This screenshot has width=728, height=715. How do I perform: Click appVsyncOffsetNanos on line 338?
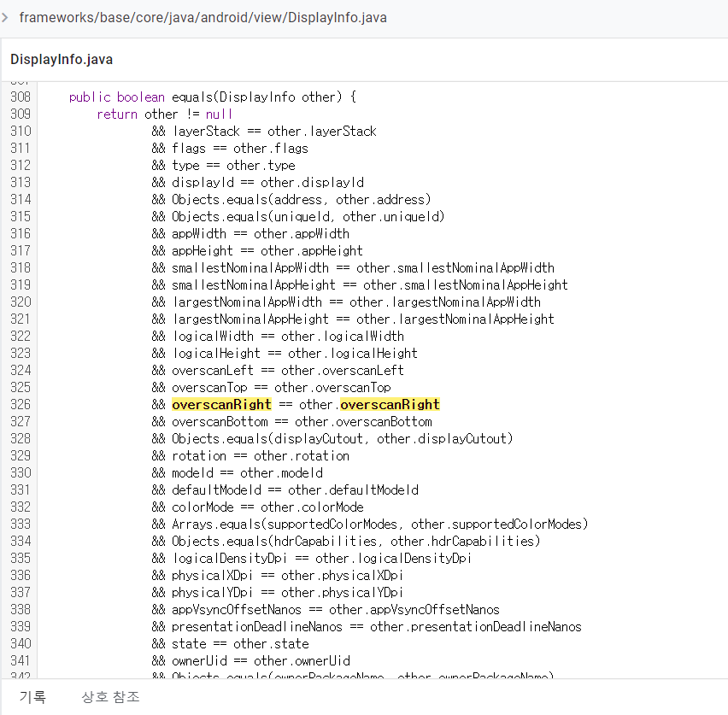click(x=237, y=610)
